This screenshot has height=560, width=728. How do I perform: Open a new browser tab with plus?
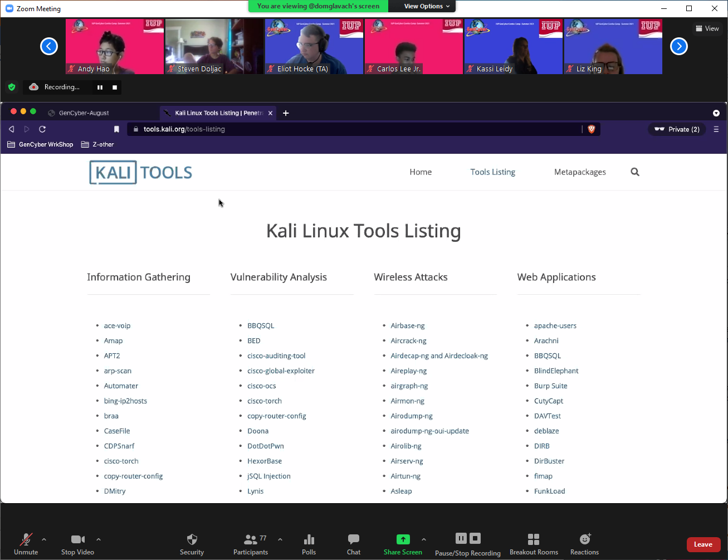pyautogui.click(x=286, y=113)
